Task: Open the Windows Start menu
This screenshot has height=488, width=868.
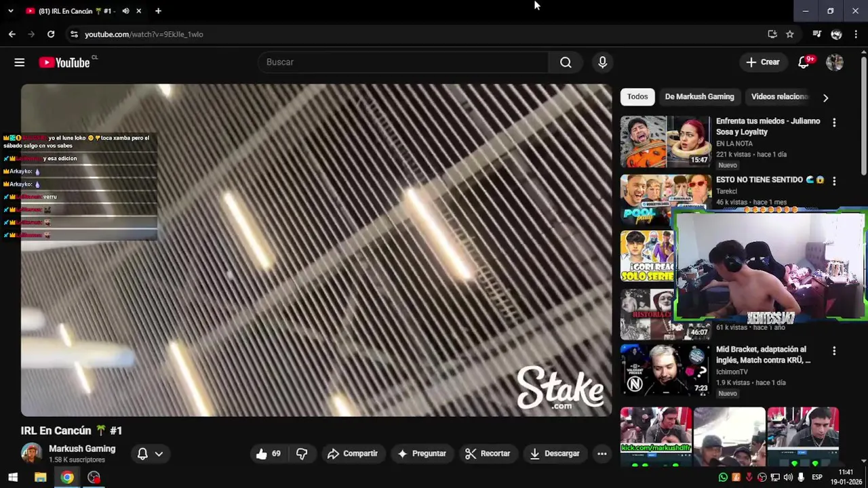Action: [x=12, y=477]
